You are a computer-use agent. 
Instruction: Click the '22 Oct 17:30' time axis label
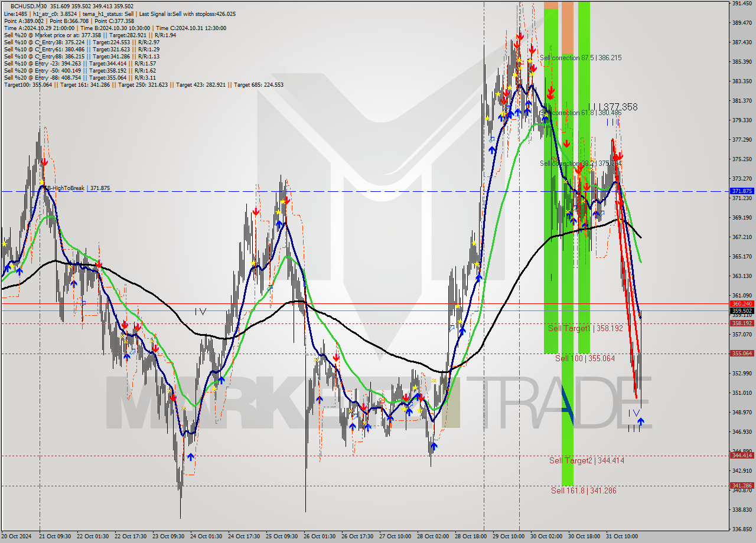pos(131,537)
